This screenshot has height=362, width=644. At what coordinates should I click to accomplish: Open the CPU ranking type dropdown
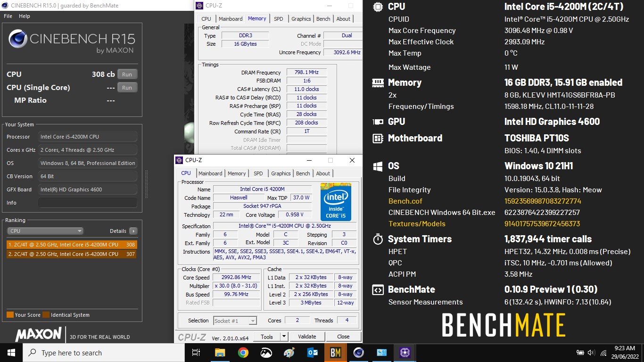point(45,231)
